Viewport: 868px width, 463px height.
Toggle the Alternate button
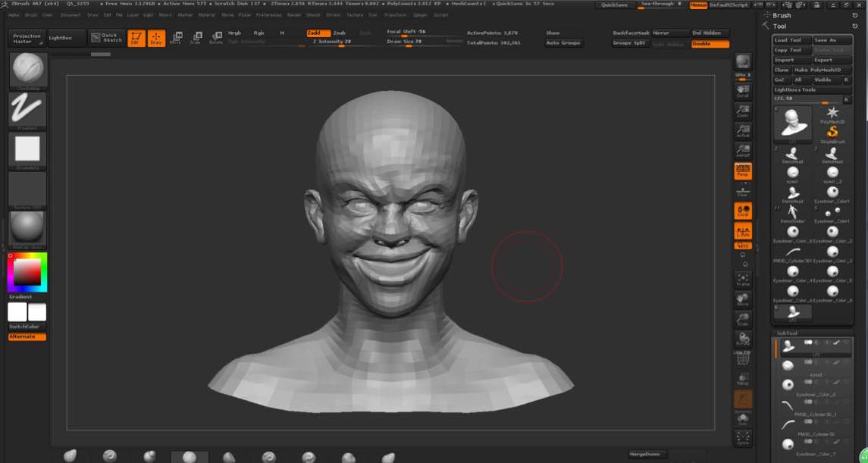coord(27,337)
